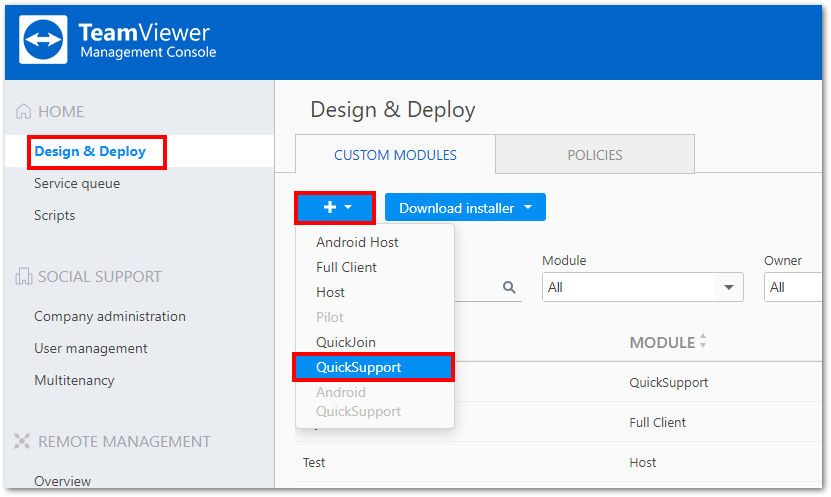
Task: Open Service queue in the sidebar
Action: point(77,184)
